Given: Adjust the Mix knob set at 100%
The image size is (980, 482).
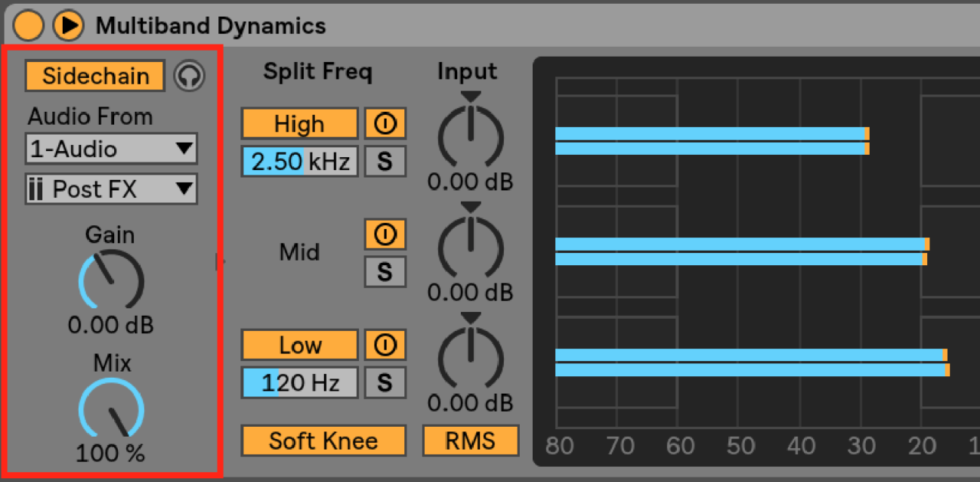Looking at the screenshot, I should pyautogui.click(x=110, y=409).
